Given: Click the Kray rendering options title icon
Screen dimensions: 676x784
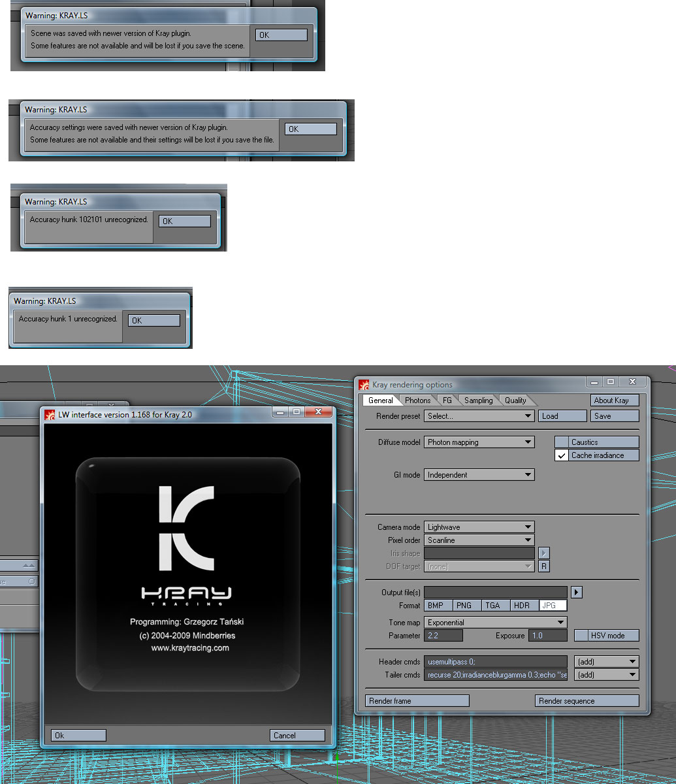Looking at the screenshot, I should point(364,385).
